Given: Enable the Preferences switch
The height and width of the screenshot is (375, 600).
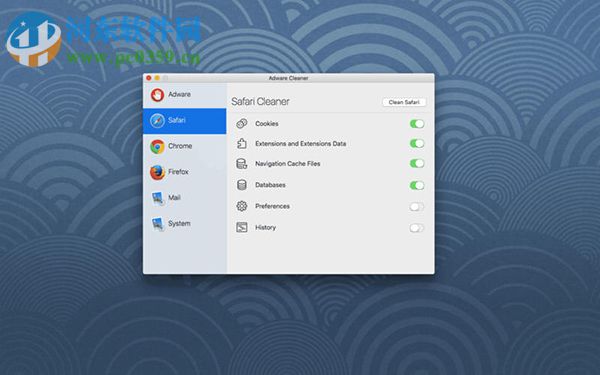Looking at the screenshot, I should (x=417, y=207).
